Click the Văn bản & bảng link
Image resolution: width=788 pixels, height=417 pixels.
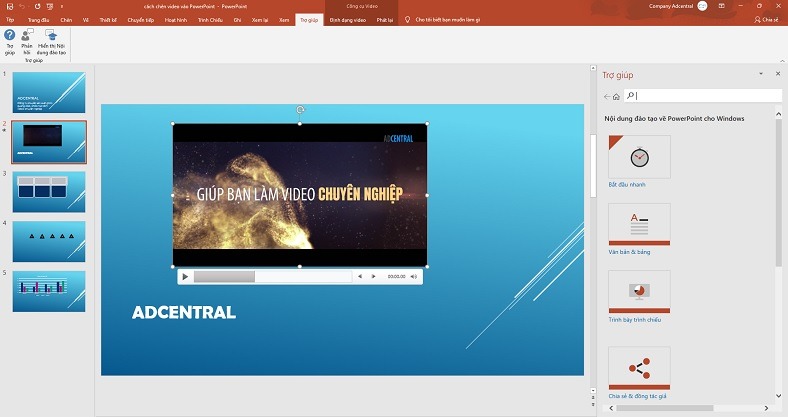pyautogui.click(x=629, y=252)
